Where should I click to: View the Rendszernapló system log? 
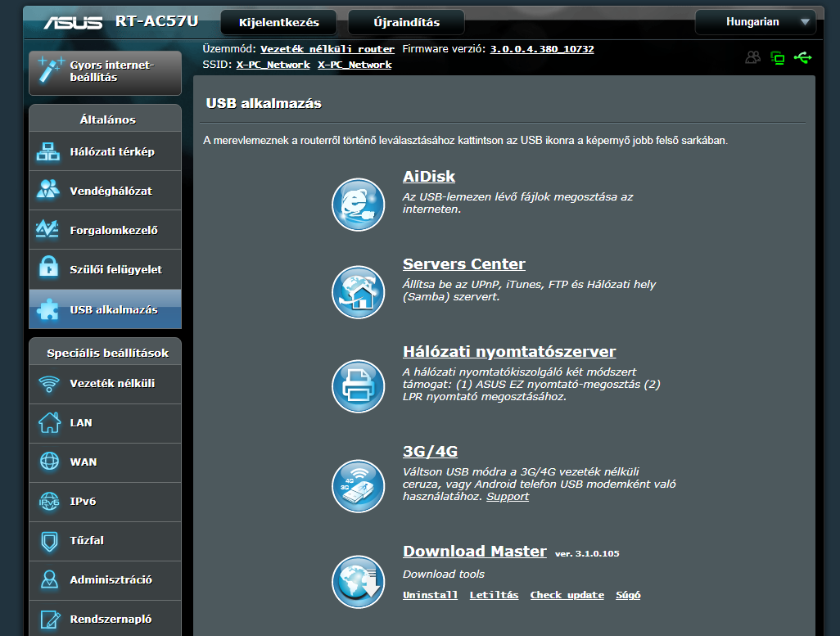pos(105,619)
